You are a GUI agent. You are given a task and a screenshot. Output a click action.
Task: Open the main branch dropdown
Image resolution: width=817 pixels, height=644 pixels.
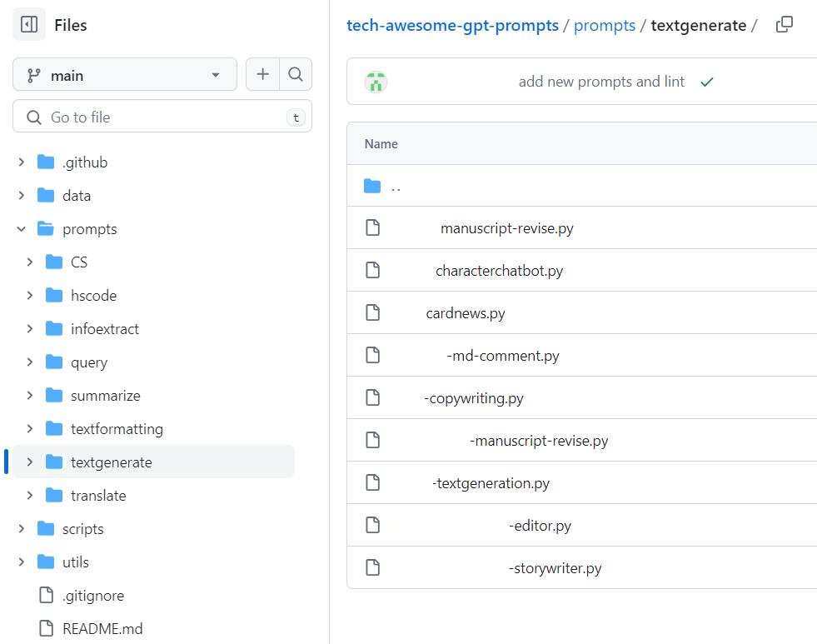click(125, 75)
